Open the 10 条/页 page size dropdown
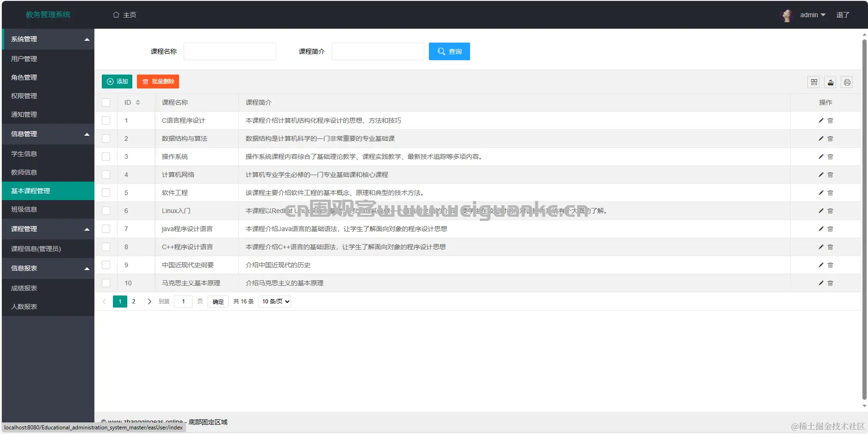This screenshot has height=434, width=868. pos(274,302)
